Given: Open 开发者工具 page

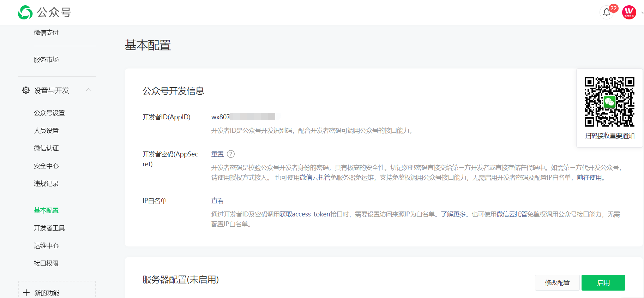Looking at the screenshot, I should 49,228.
